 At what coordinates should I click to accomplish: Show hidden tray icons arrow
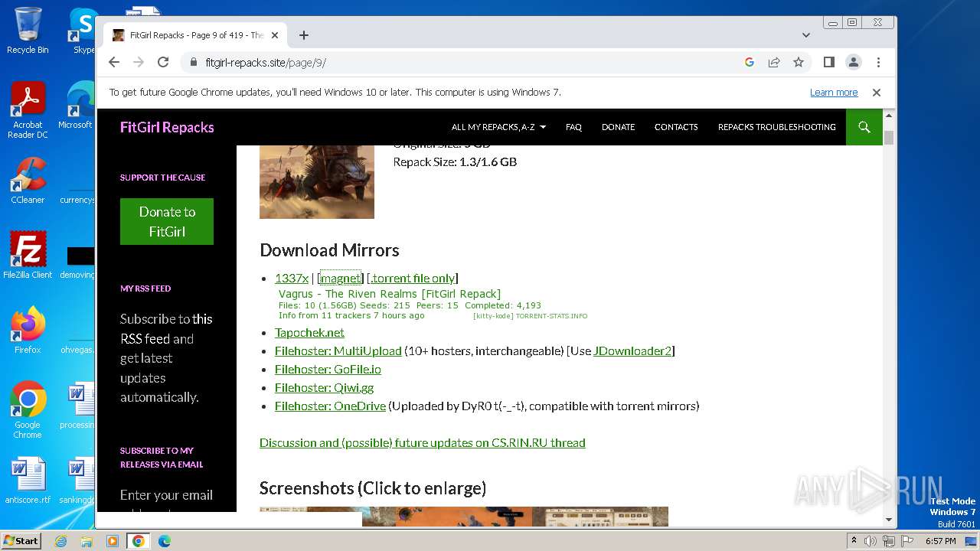tap(854, 541)
